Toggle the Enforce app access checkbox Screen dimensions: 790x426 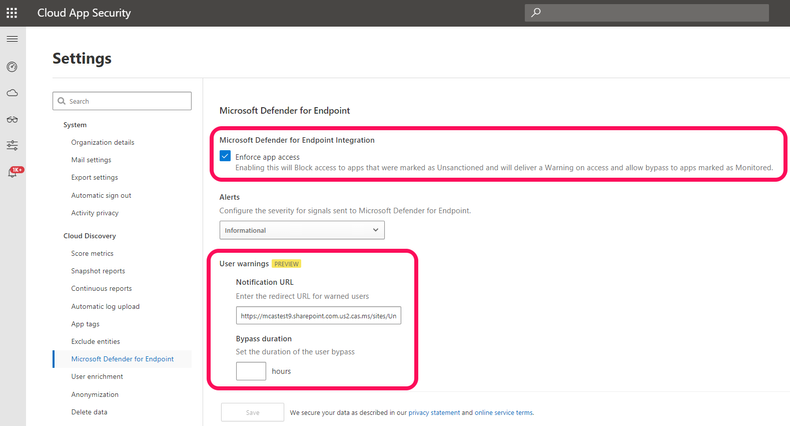pyautogui.click(x=225, y=156)
